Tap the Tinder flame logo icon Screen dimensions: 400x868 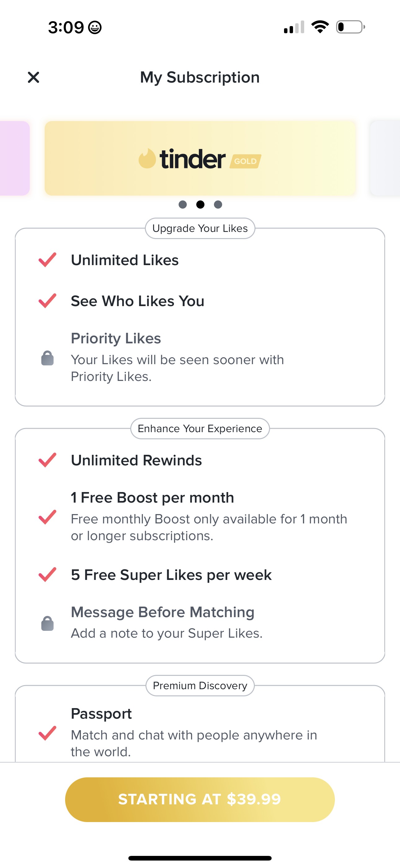147,158
